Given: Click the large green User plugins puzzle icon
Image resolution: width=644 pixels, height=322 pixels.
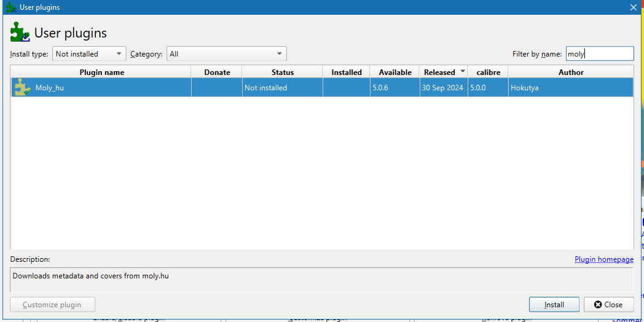Looking at the screenshot, I should (x=20, y=32).
